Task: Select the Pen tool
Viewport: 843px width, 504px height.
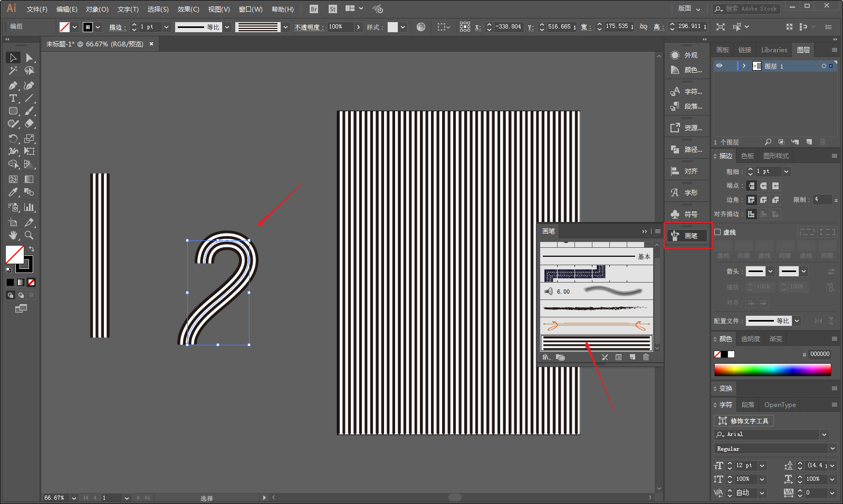Action: tap(13, 85)
